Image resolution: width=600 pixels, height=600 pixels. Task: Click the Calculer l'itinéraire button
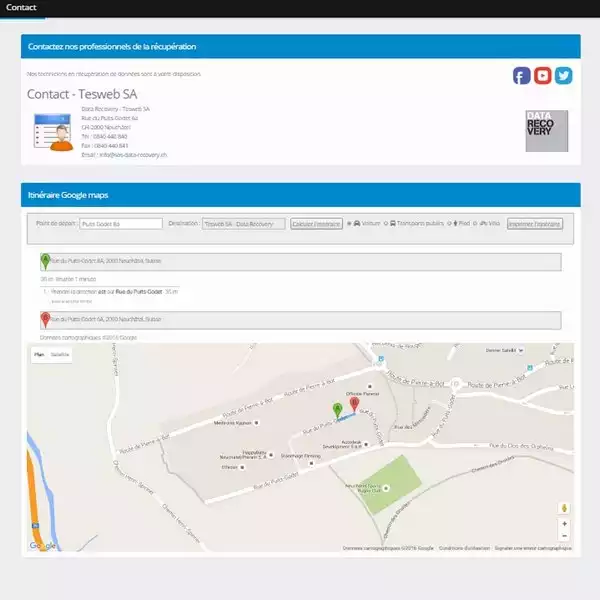point(316,224)
